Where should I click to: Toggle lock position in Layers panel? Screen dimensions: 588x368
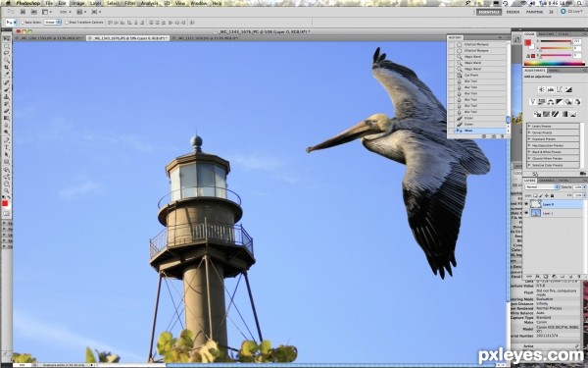click(547, 195)
